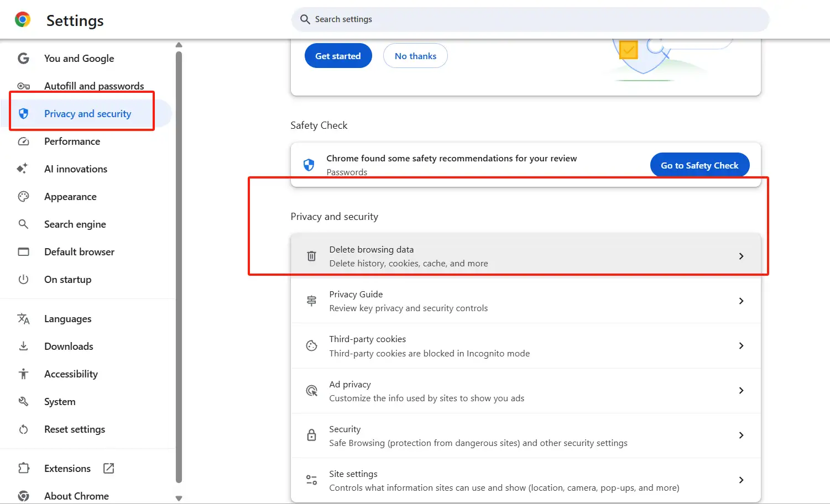Open the Privacy Guide row title
Screen dimensions: 830x504
click(x=356, y=294)
